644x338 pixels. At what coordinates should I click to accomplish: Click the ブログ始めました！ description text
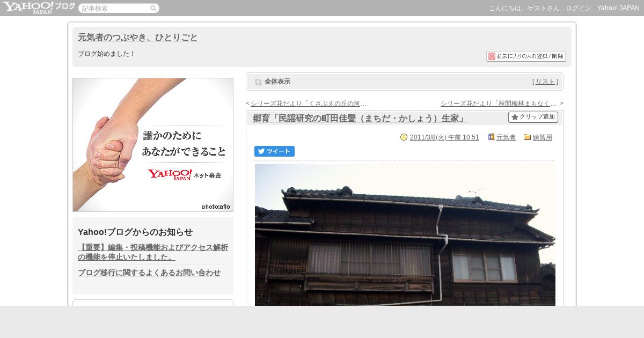pyautogui.click(x=107, y=54)
